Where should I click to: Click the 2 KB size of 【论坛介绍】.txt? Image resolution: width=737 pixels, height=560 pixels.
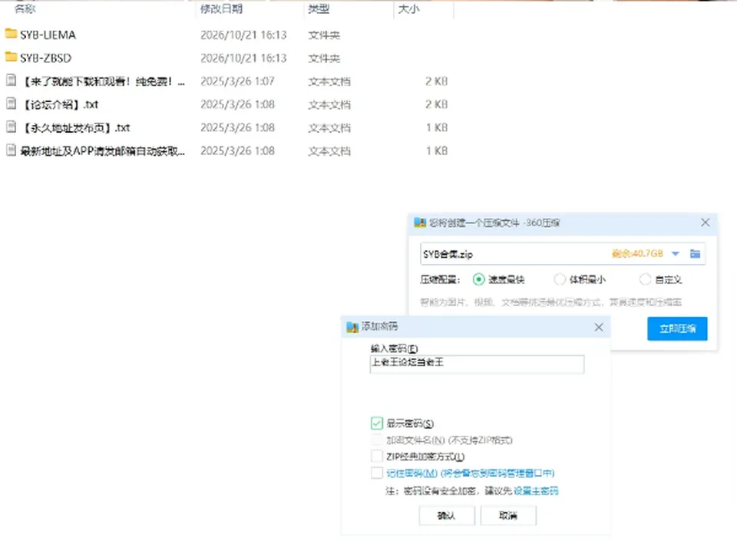(x=437, y=104)
